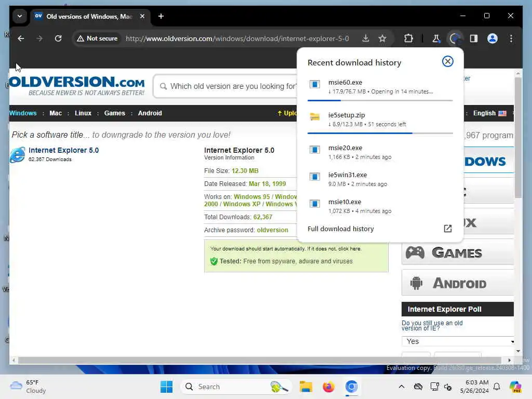Screen dimensions: 532x399
Task: Close the Old versions of Windows tab
Action: pos(142,16)
